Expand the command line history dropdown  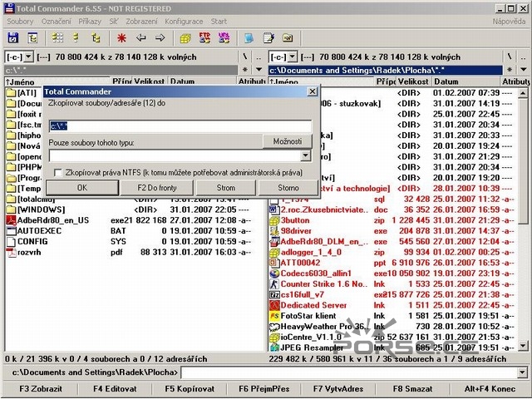523,373
